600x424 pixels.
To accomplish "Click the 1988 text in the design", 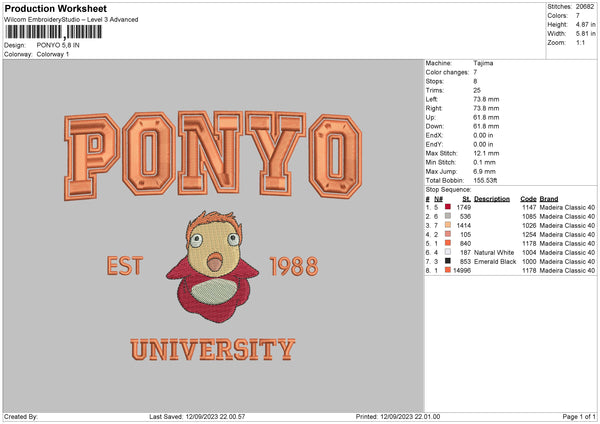I will pyautogui.click(x=294, y=267).
